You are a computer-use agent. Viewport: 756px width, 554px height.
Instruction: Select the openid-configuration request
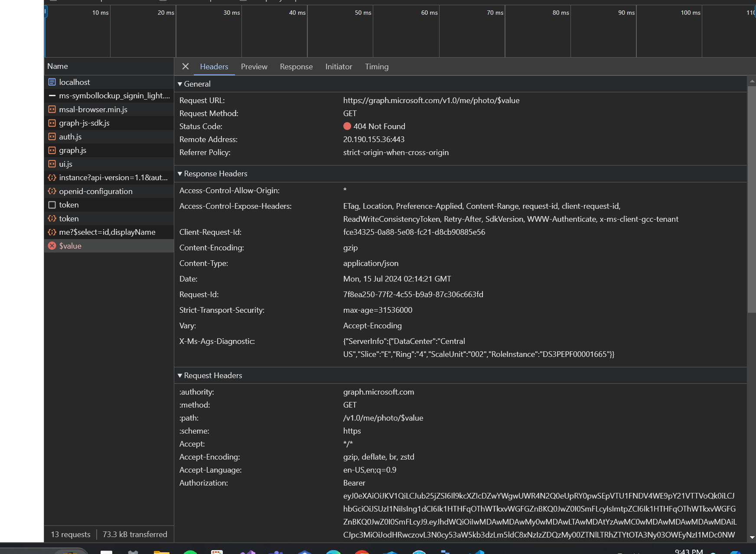109,191
